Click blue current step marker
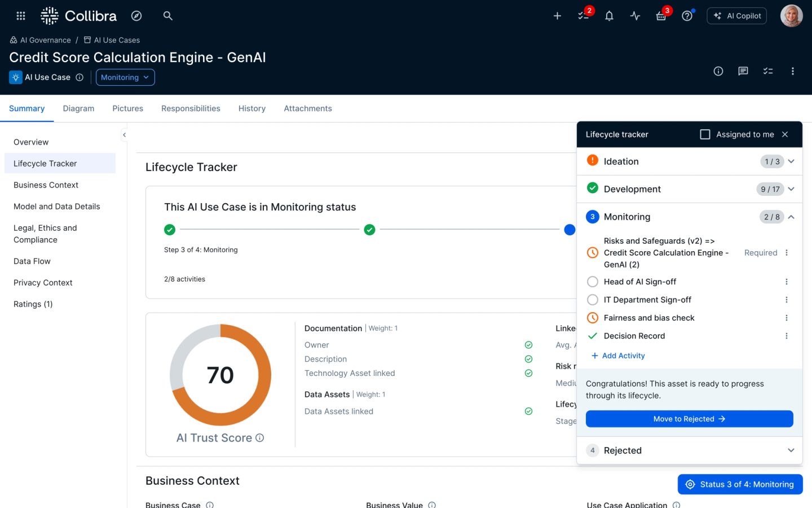The image size is (812, 508). (570, 230)
